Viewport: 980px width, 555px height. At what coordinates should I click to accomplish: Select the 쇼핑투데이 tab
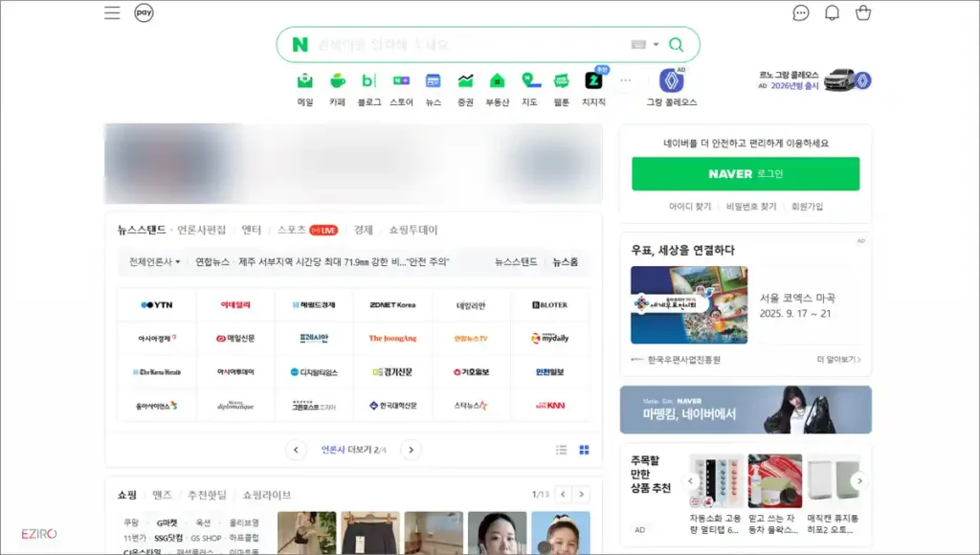click(x=413, y=230)
